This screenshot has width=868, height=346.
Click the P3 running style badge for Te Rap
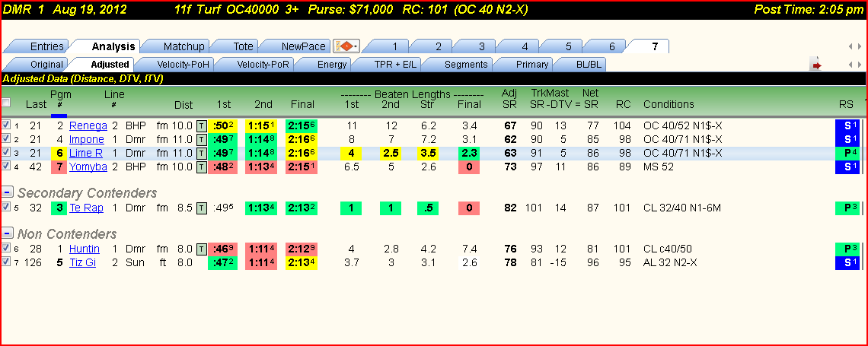click(x=849, y=208)
